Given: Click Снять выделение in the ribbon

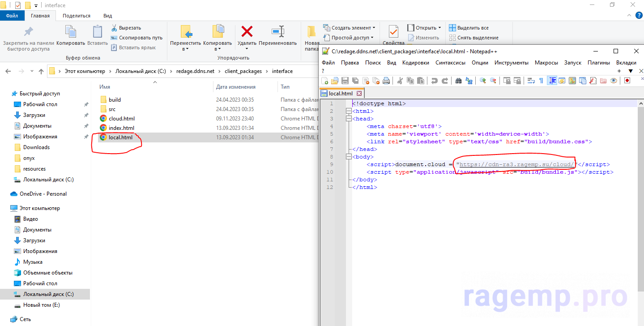Looking at the screenshot, I should click(473, 38).
